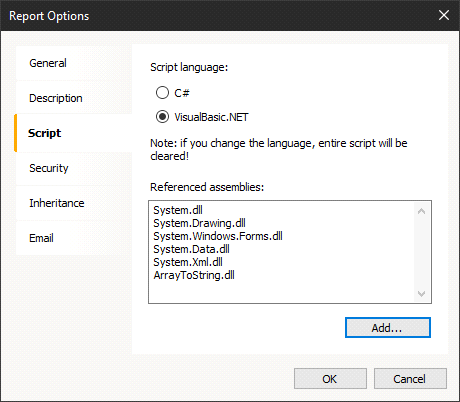The image size is (460, 402).
Task: Select System.Xml.dll assembly entry
Action: [188, 262]
